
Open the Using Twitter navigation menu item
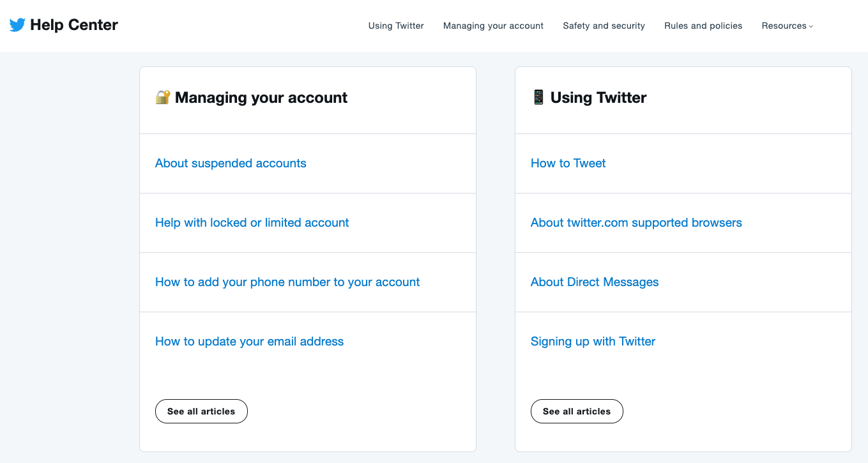395,26
